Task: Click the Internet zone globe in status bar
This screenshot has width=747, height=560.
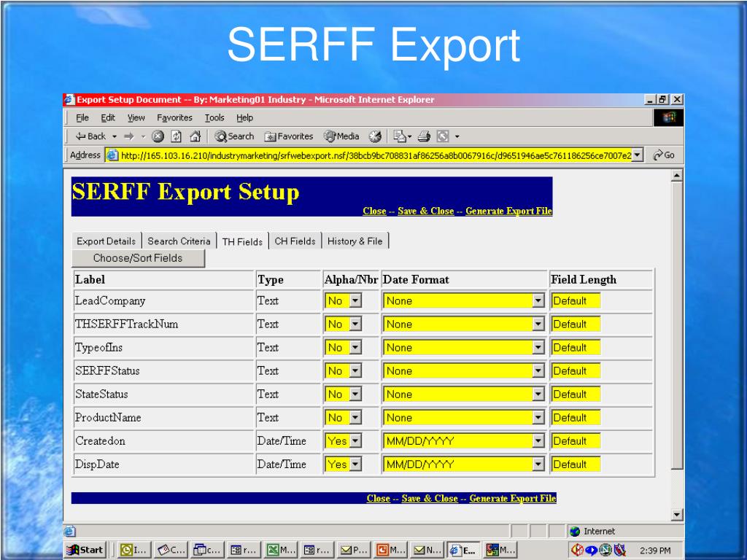Action: (x=575, y=532)
